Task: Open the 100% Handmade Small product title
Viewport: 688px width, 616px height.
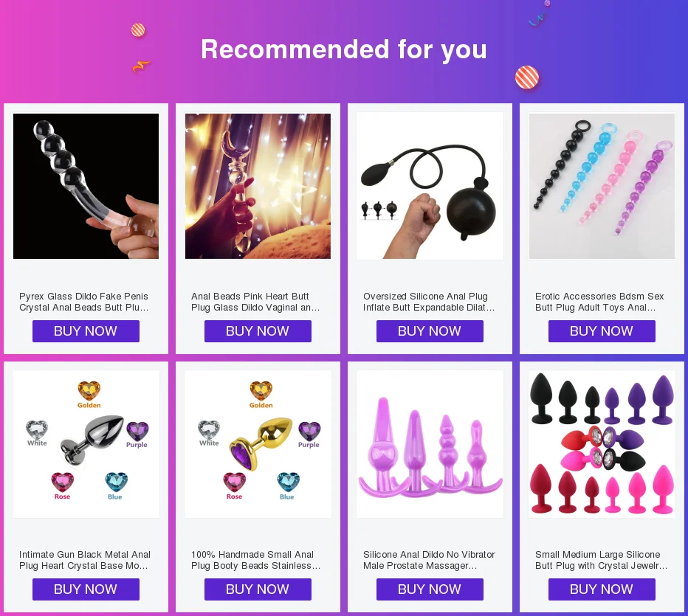Action: pos(256,560)
